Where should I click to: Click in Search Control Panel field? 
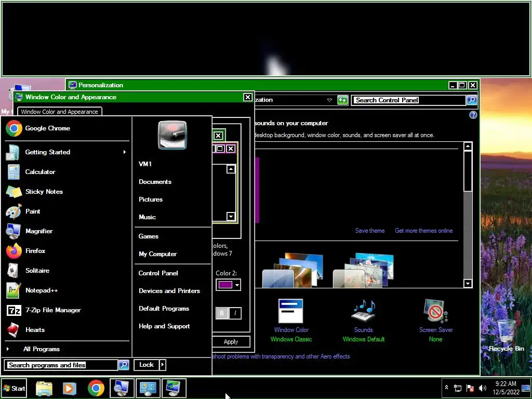coord(409,100)
